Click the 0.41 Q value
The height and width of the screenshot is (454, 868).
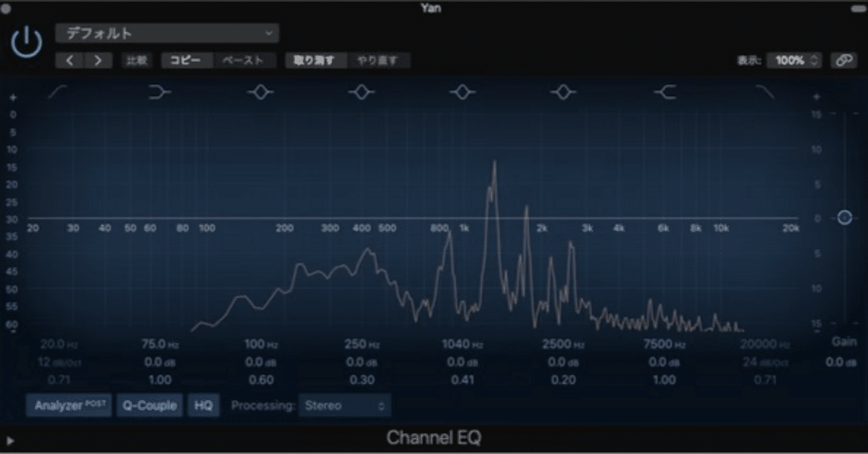point(462,379)
